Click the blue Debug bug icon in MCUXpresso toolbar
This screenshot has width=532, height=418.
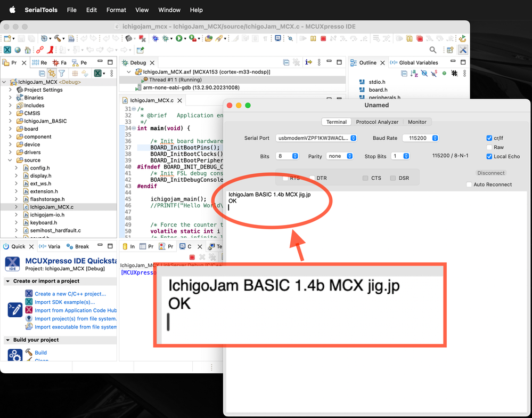(155, 38)
